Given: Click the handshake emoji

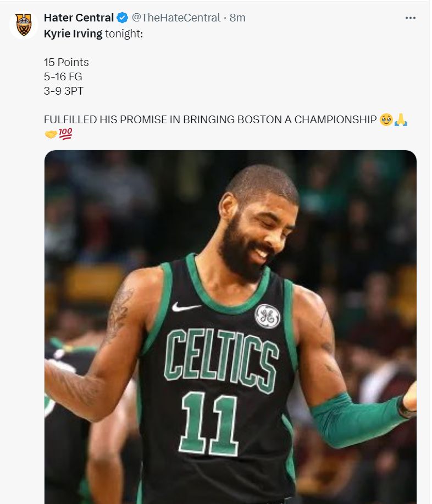Looking at the screenshot, I should (51, 134).
